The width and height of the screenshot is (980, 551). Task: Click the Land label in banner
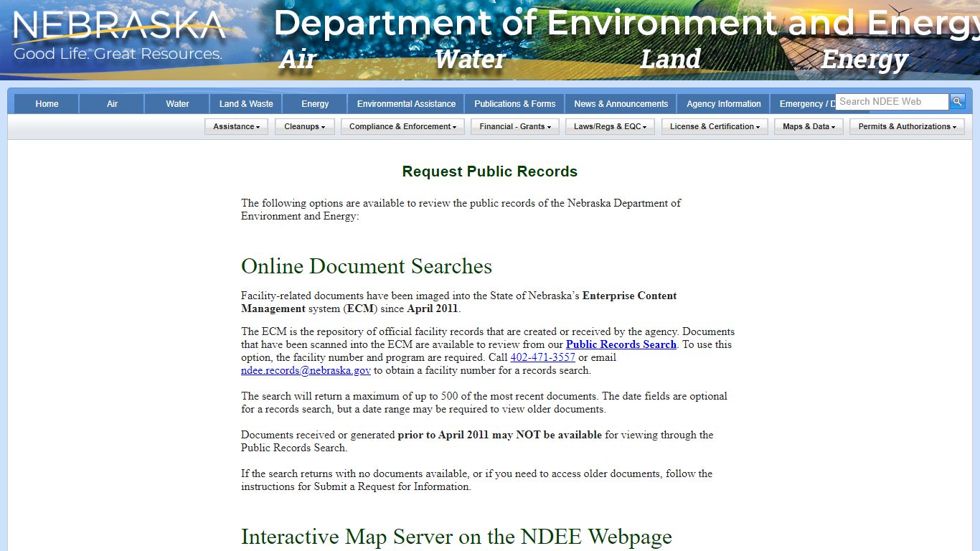[670, 59]
